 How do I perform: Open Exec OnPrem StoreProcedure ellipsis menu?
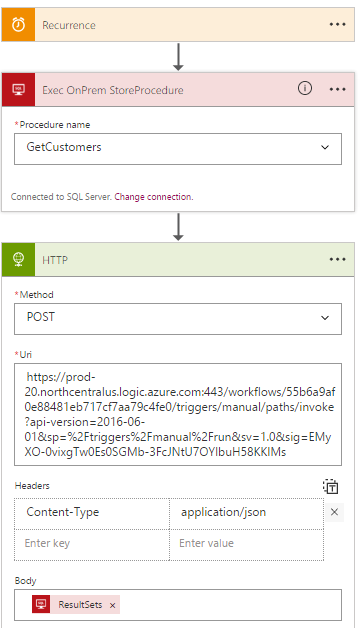[337, 89]
